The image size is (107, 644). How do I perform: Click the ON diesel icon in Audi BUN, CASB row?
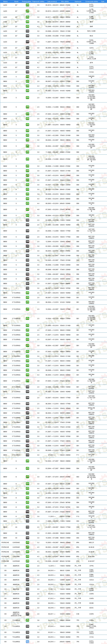pos(28,31)
